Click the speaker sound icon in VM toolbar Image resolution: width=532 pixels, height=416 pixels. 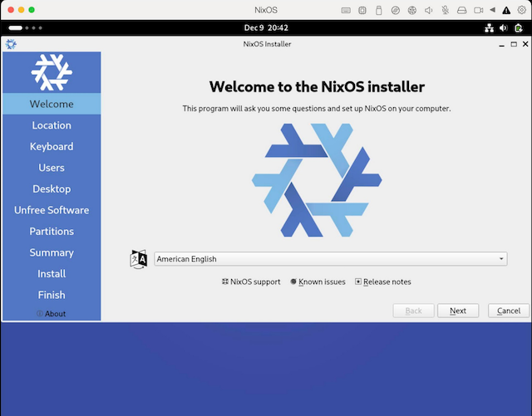pyautogui.click(x=429, y=11)
